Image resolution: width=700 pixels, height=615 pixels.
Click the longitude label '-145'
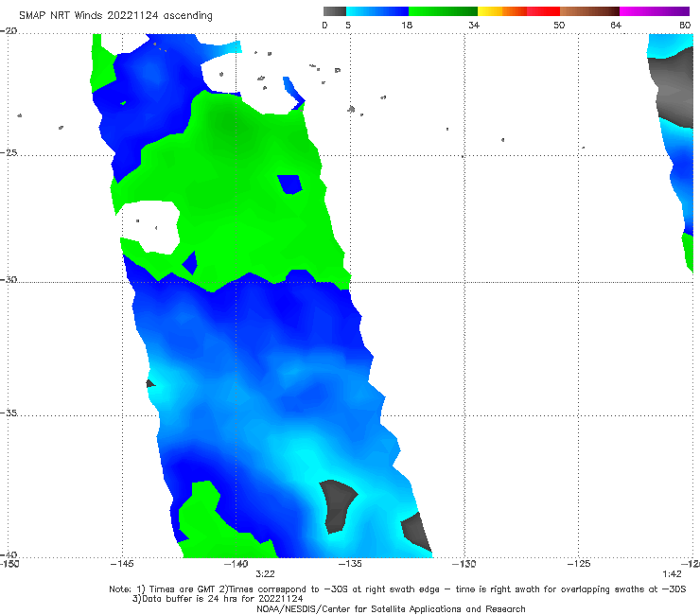[122, 564]
